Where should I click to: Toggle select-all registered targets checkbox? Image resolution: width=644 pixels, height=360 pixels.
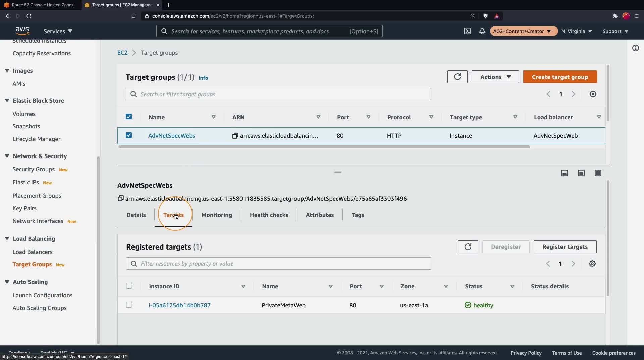(x=129, y=286)
